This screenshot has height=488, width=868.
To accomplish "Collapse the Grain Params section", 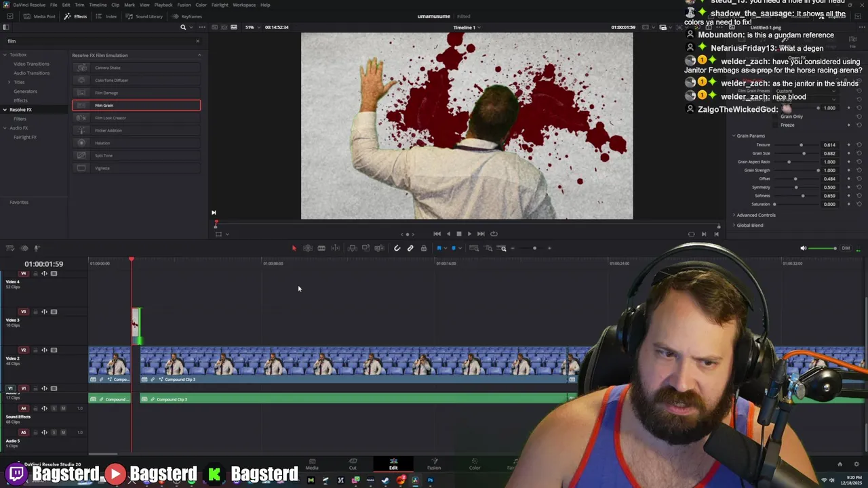I will click(734, 136).
